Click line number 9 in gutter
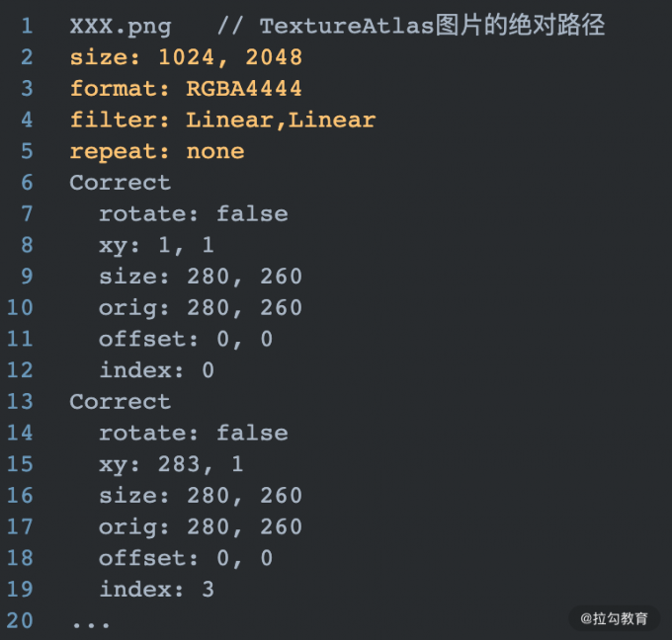 (x=27, y=277)
